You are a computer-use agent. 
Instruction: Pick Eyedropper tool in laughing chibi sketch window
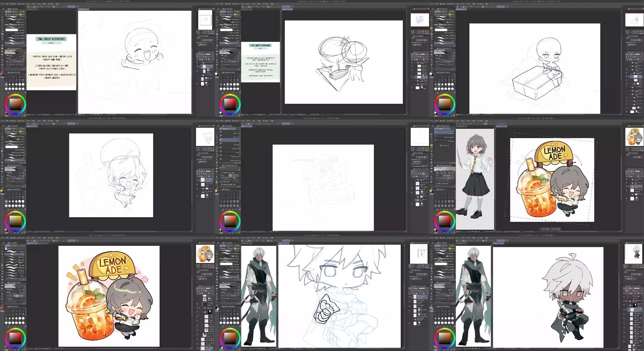[2, 30]
